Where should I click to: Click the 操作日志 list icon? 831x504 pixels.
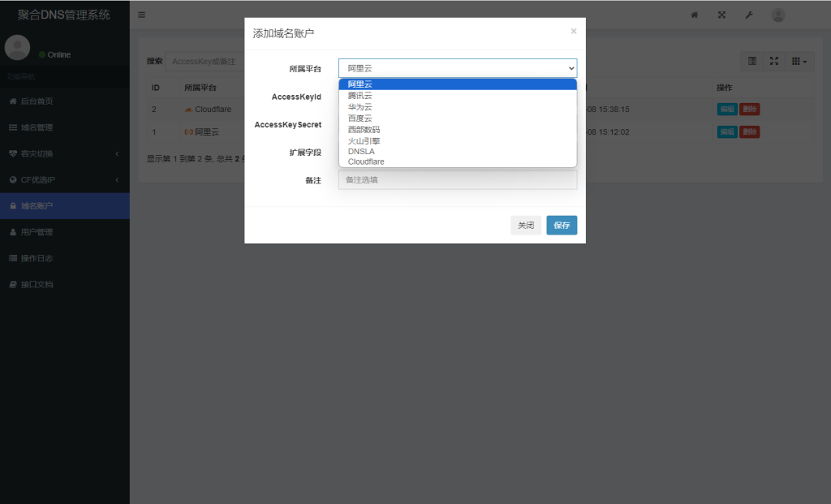[13, 258]
